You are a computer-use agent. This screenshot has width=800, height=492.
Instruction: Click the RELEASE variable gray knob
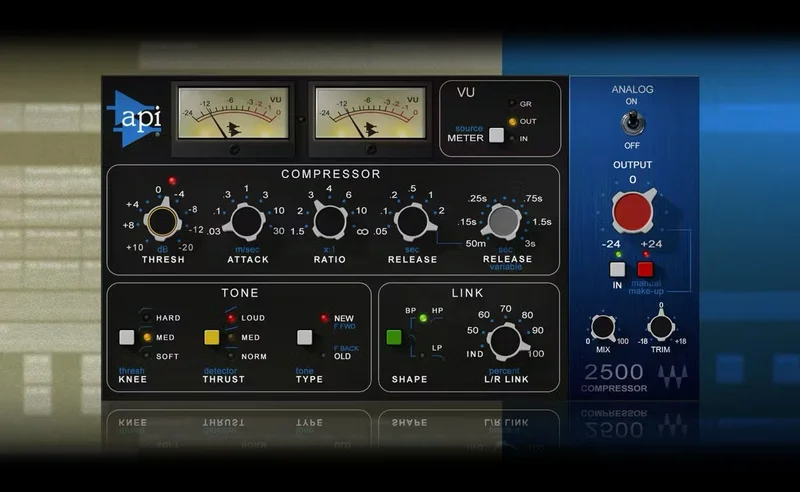coord(503,222)
